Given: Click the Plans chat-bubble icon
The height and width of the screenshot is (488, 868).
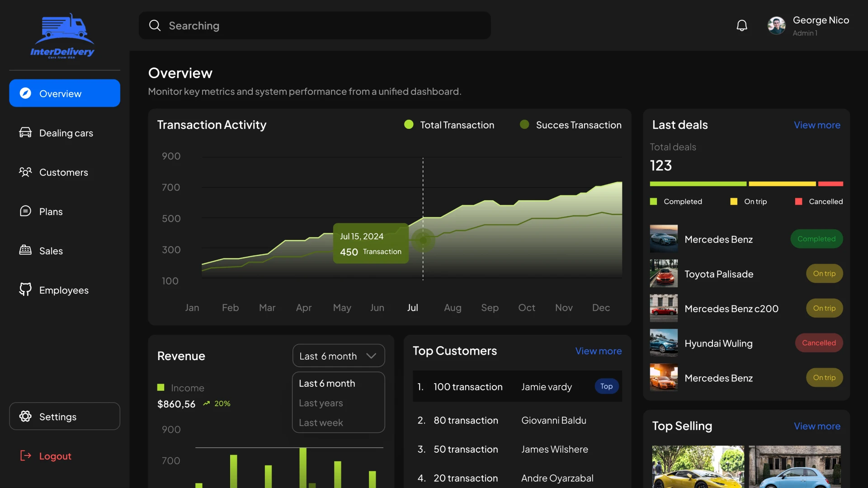Looking at the screenshot, I should point(25,211).
